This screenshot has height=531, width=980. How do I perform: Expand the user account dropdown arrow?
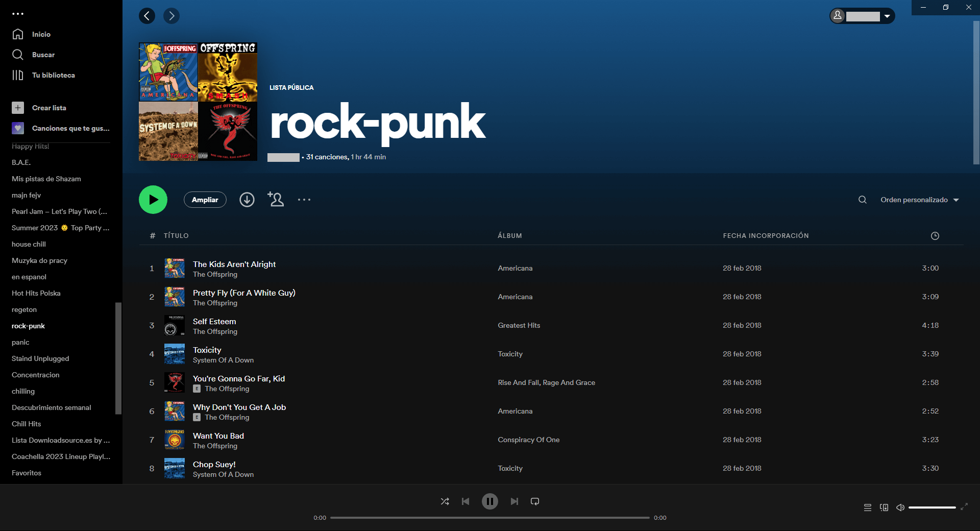point(887,16)
